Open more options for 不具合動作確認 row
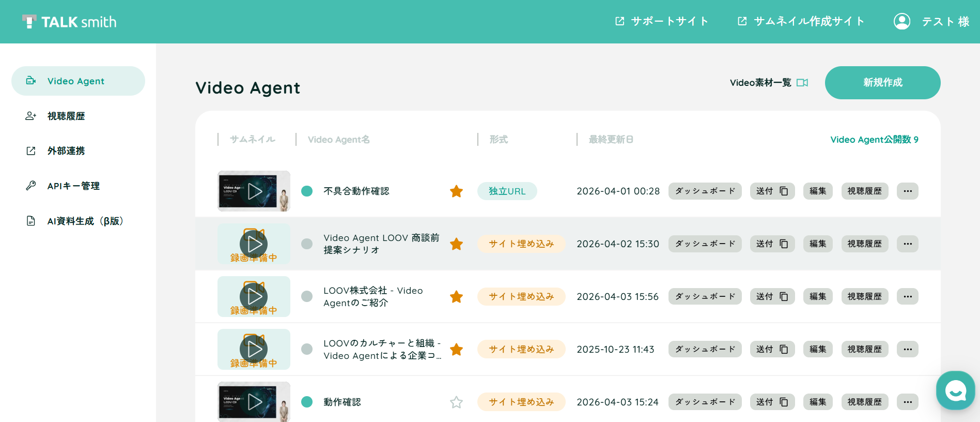The image size is (980, 422). (908, 191)
